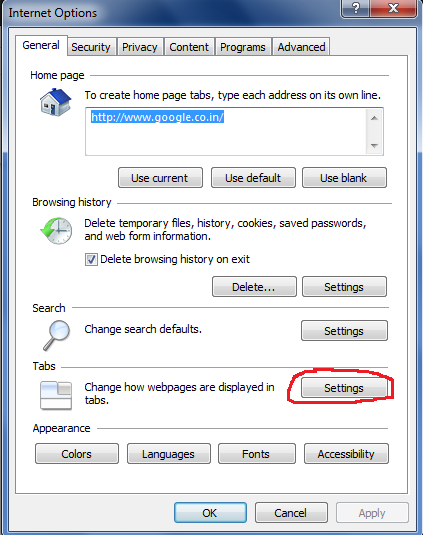The height and width of the screenshot is (535, 423).
Task: Click the Use blank button
Action: point(344,178)
